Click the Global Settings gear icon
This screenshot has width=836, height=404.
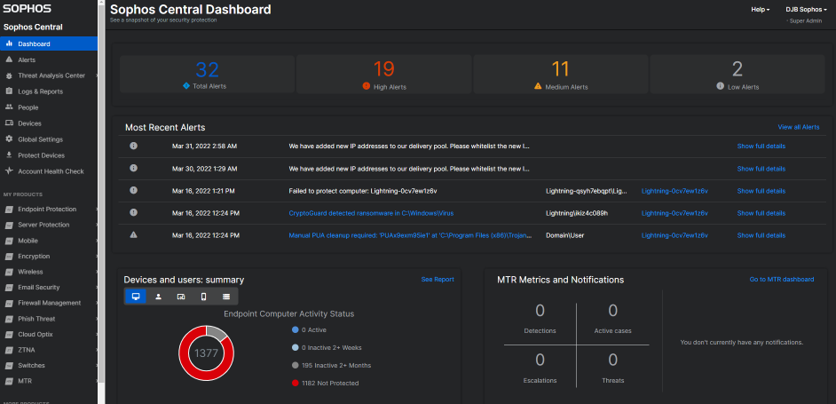9,139
